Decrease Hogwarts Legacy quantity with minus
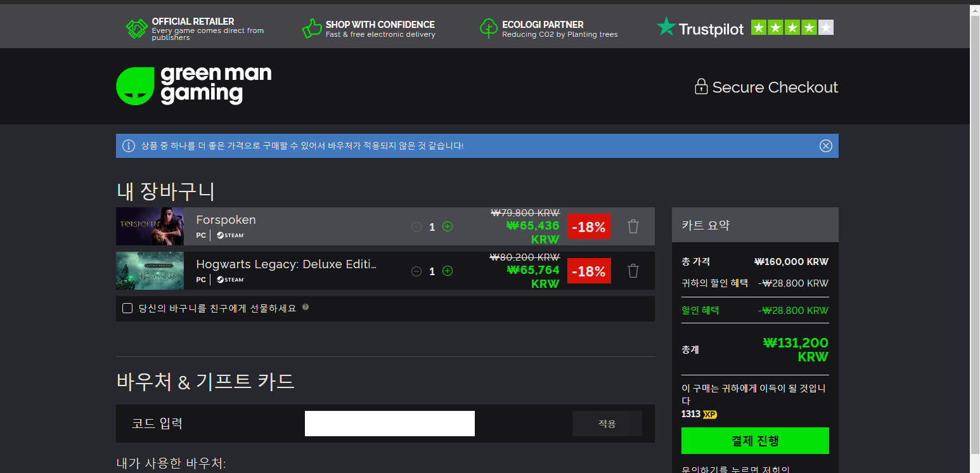 click(416, 271)
